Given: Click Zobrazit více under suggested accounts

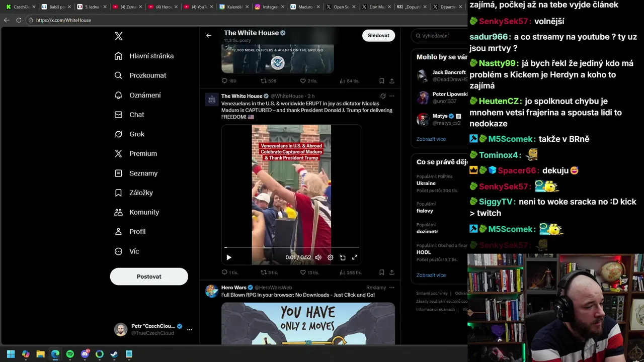Looking at the screenshot, I should [431, 139].
